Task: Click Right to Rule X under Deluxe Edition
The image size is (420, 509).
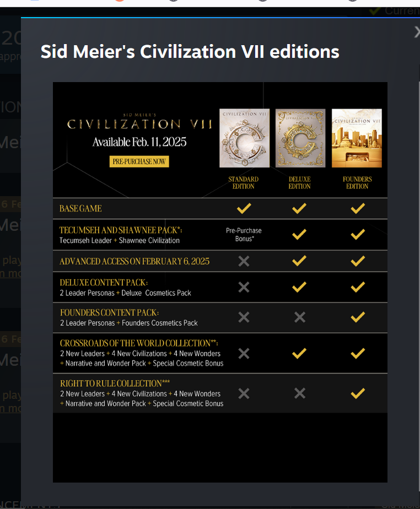Action: pyautogui.click(x=299, y=393)
